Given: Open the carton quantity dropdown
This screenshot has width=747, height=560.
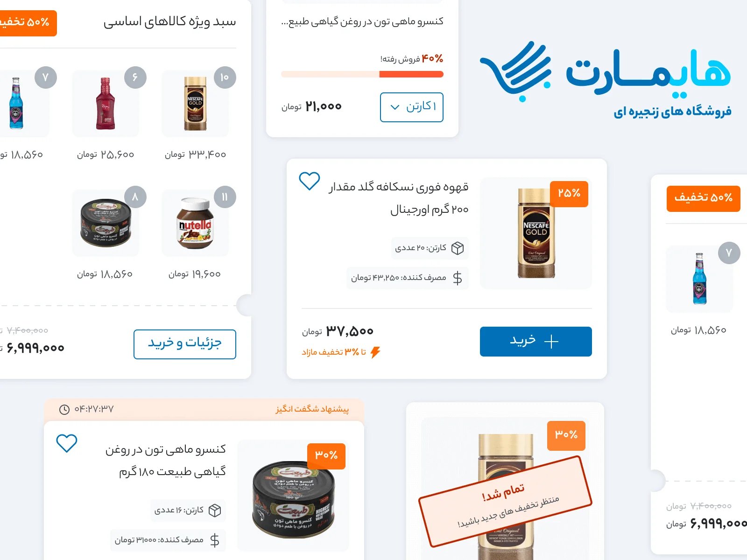Looking at the screenshot, I should pyautogui.click(x=411, y=107).
